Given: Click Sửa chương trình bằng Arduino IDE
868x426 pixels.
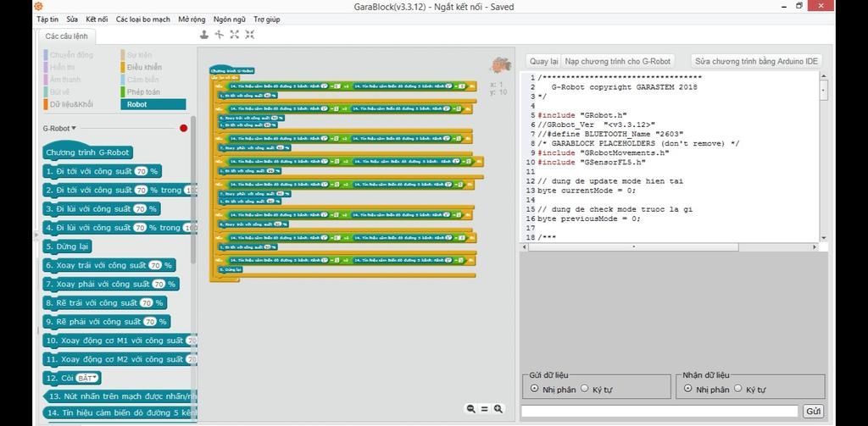Looking at the screenshot, I should pos(756,61).
